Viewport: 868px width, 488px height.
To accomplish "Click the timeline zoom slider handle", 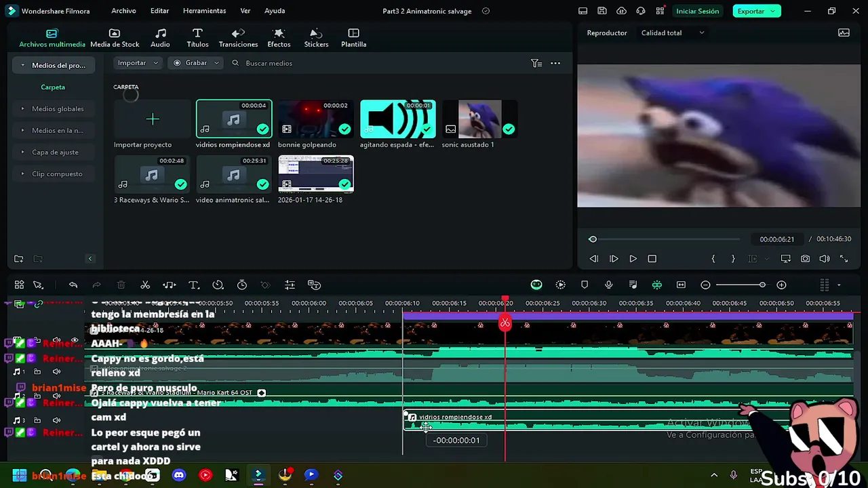I will click(762, 285).
